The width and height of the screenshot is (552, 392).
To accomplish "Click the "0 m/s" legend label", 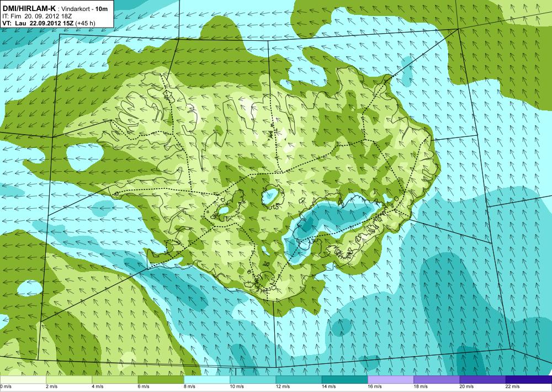I will pos(6,386).
